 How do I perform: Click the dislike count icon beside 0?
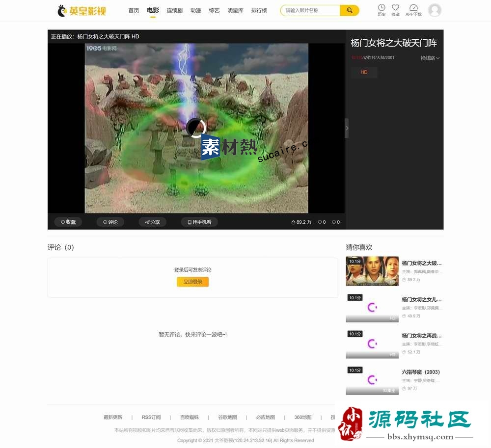coord(334,222)
